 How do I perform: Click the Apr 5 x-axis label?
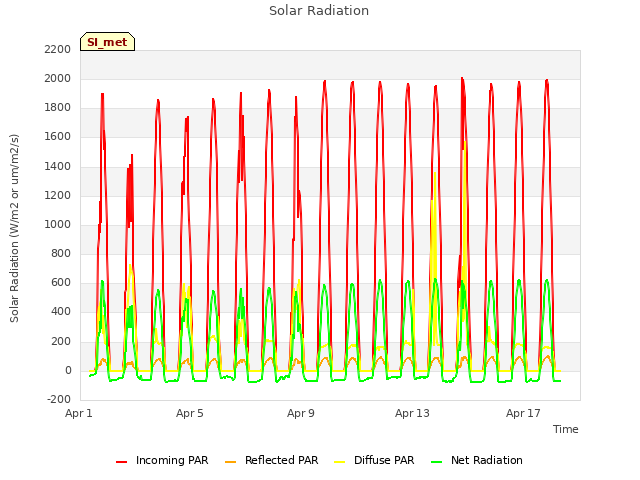[x=190, y=413]
